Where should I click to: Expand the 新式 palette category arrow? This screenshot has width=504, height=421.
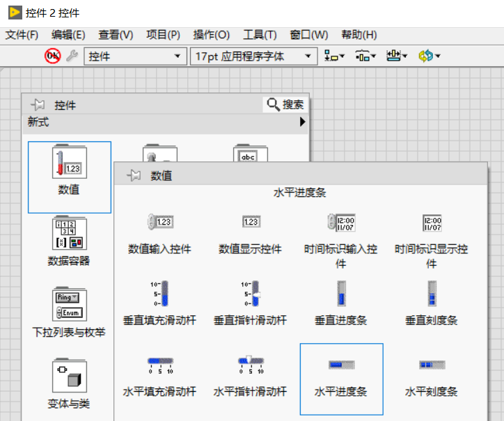click(x=302, y=122)
